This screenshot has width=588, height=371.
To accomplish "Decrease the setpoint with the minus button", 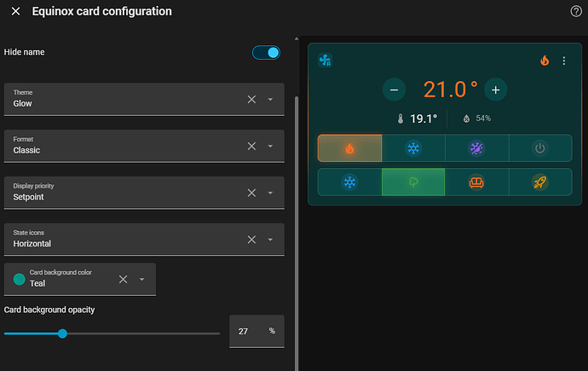I will click(x=394, y=90).
